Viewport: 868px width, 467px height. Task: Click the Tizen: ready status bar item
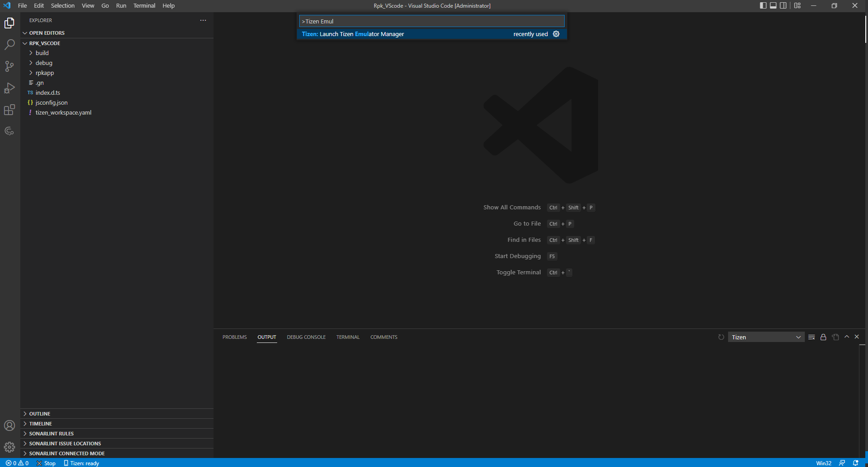tap(82, 463)
